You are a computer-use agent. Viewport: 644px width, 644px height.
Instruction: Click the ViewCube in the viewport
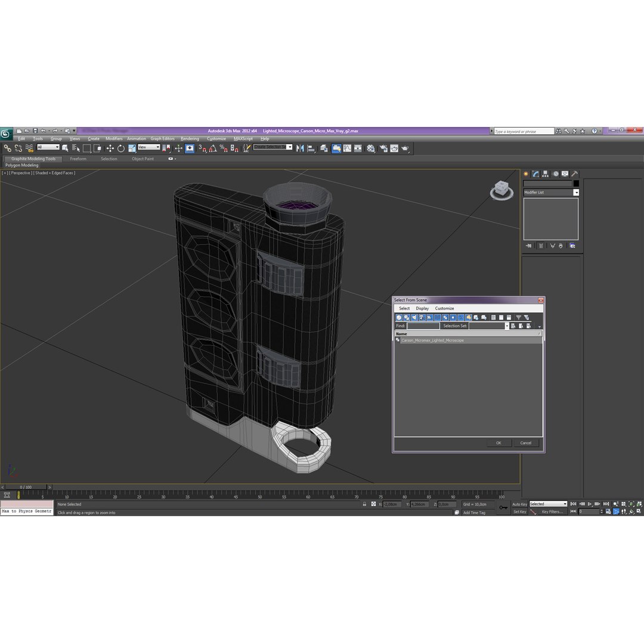(501, 190)
